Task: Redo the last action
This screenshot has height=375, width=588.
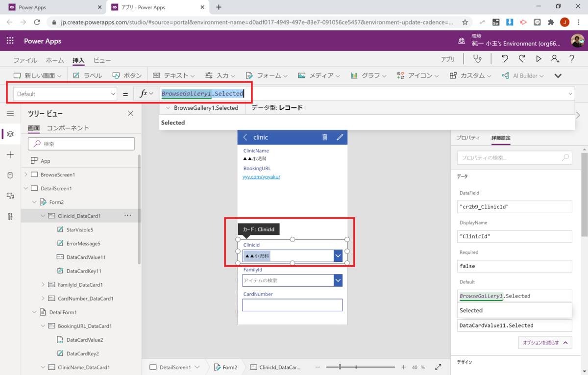Action: pos(521,59)
